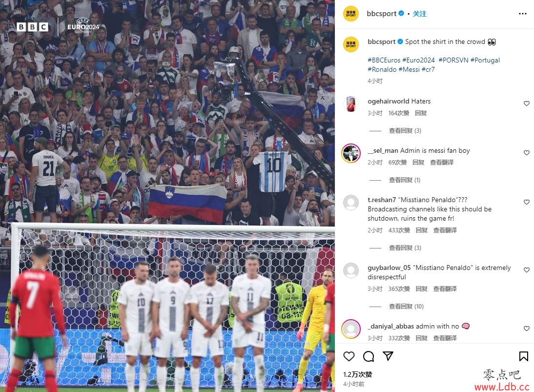Share post via paper plane icon
The height and width of the screenshot is (392, 534).
click(x=388, y=356)
